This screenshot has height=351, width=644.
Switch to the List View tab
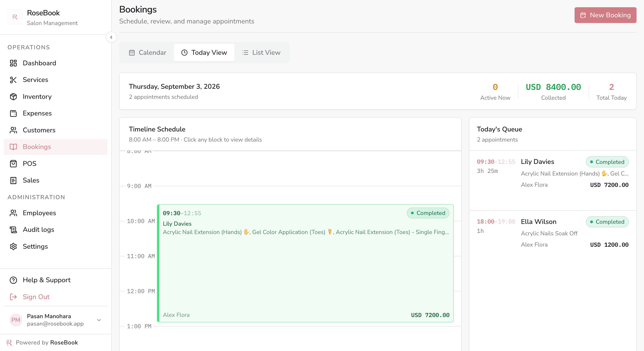click(x=261, y=53)
